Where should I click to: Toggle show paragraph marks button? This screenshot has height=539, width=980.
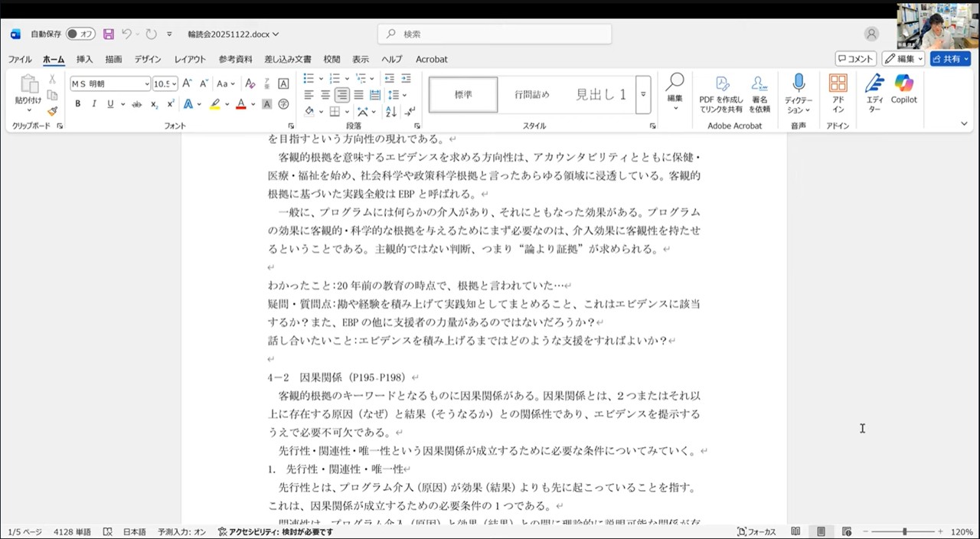click(410, 112)
